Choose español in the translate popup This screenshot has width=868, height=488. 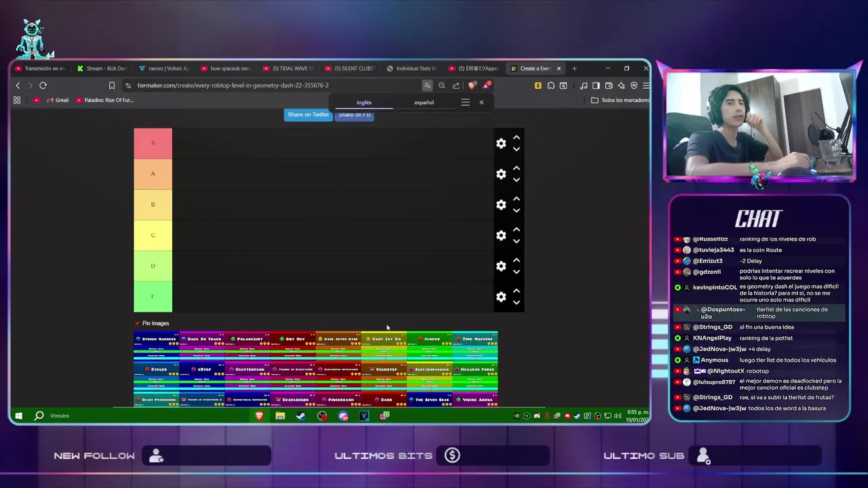424,102
